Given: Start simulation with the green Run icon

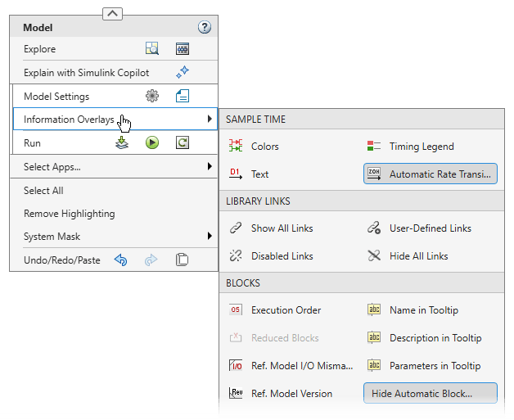Looking at the screenshot, I should coord(152,142).
